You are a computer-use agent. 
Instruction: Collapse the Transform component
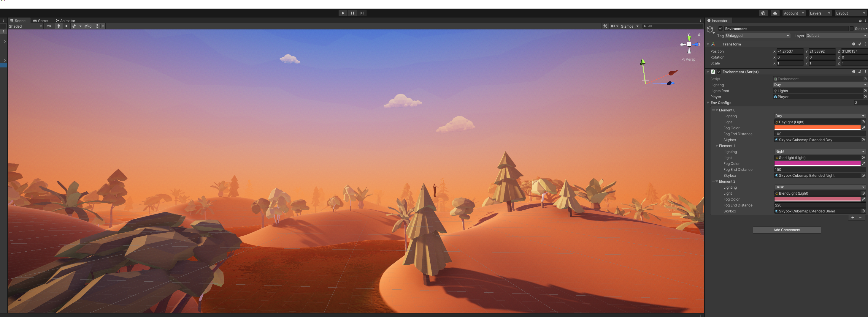point(708,44)
